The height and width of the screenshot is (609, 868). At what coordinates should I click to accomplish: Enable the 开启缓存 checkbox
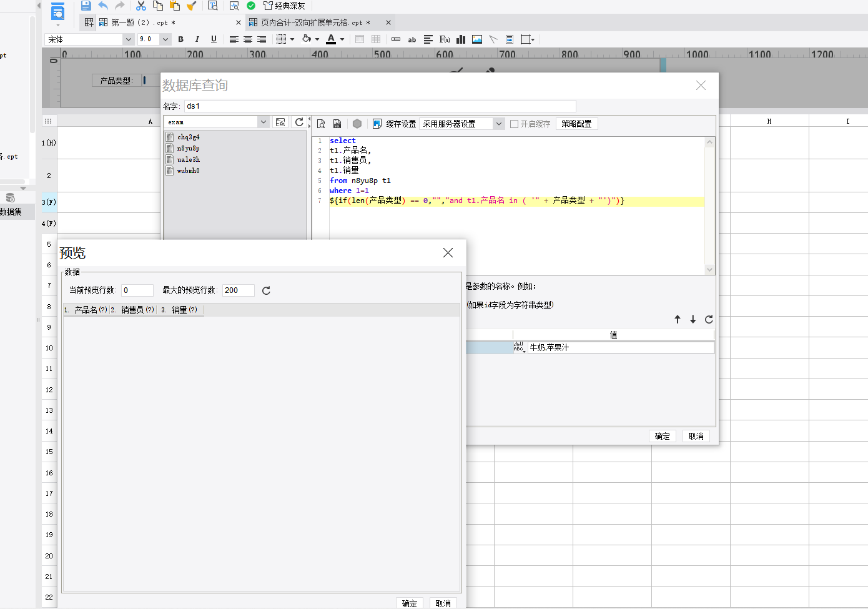click(x=514, y=124)
